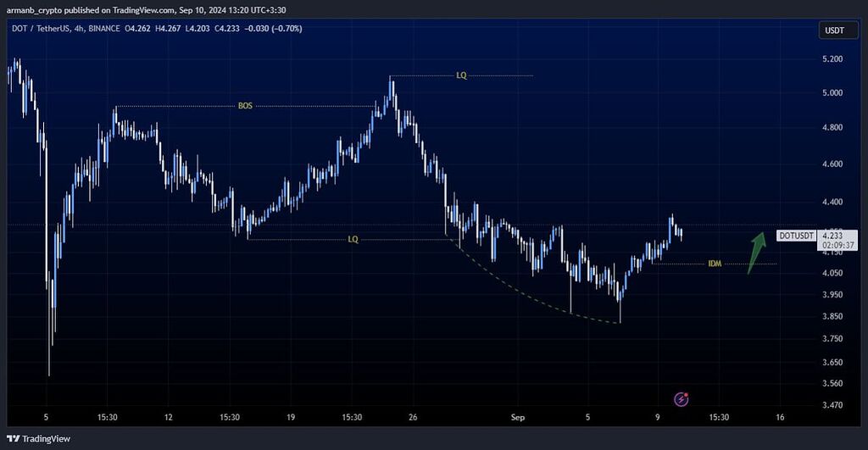The width and height of the screenshot is (868, 450).
Task: Click the current price 4.233 tag
Action: (x=832, y=236)
